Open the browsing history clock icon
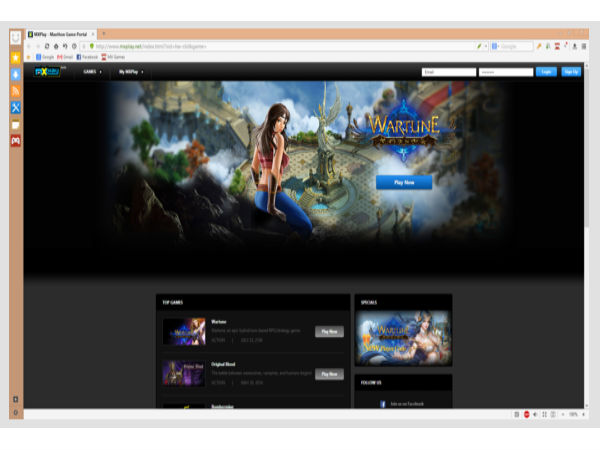Screen dimensions: 600x450 pyautogui.click(x=74, y=46)
